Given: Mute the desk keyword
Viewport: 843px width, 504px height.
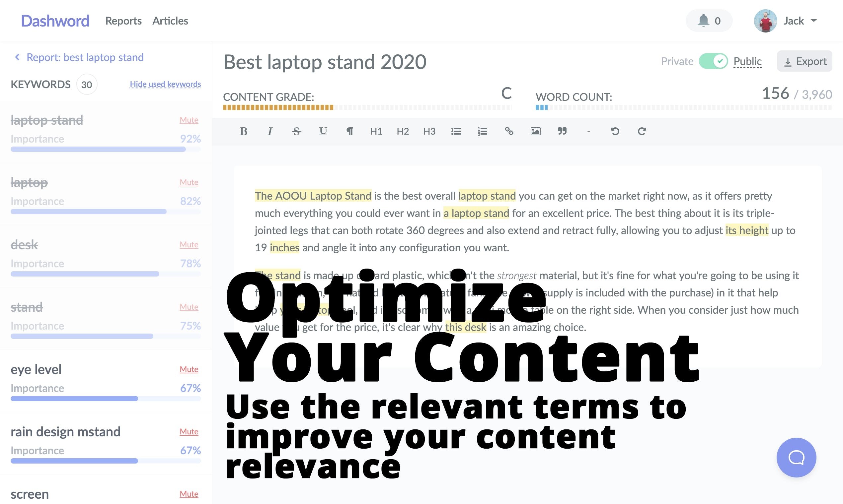Looking at the screenshot, I should coord(189,244).
